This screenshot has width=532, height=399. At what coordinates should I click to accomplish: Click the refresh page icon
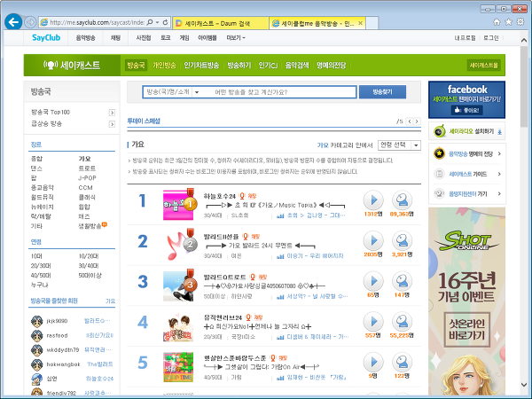(x=165, y=22)
